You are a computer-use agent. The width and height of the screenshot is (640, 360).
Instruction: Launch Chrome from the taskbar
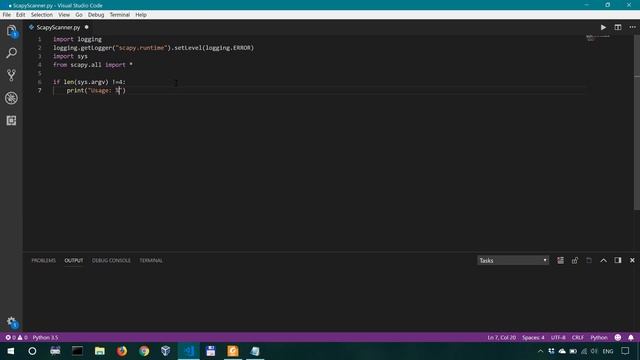pos(144,351)
